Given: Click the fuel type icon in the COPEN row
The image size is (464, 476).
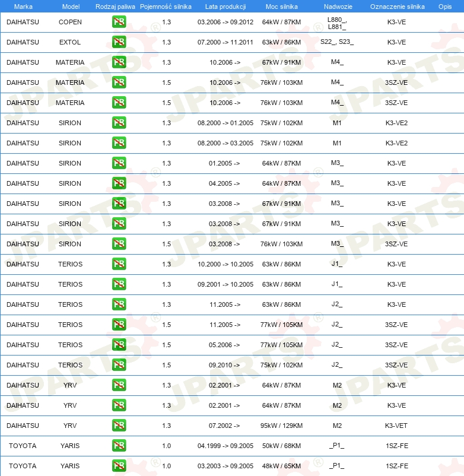Looking at the screenshot, I should (119, 22).
